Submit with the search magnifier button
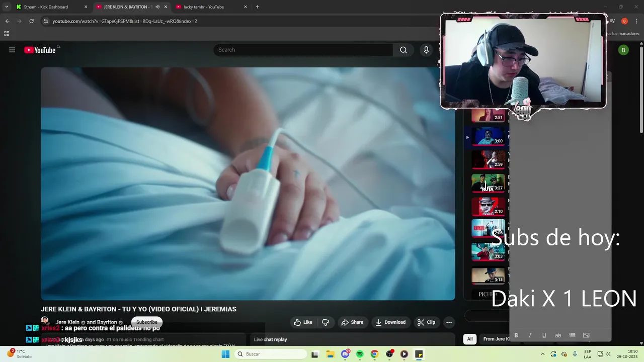 (404, 50)
